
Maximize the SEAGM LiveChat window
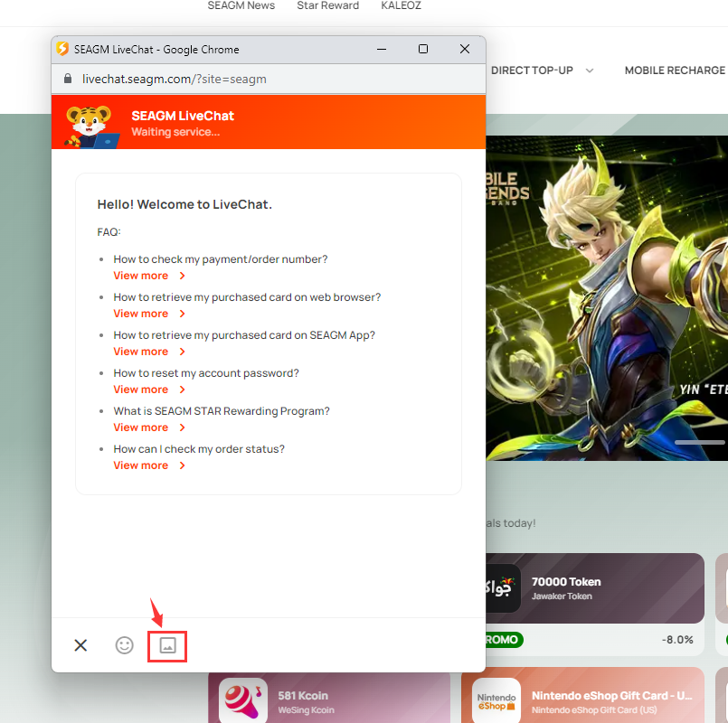(423, 49)
